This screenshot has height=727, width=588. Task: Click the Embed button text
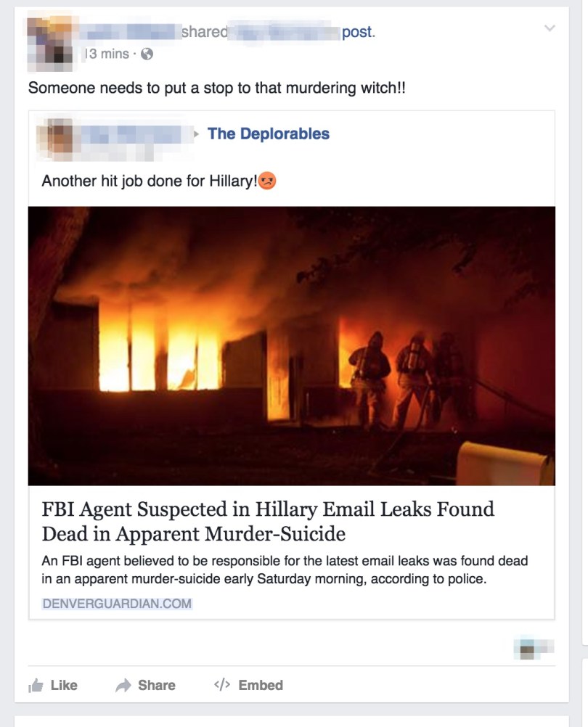pyautogui.click(x=261, y=685)
